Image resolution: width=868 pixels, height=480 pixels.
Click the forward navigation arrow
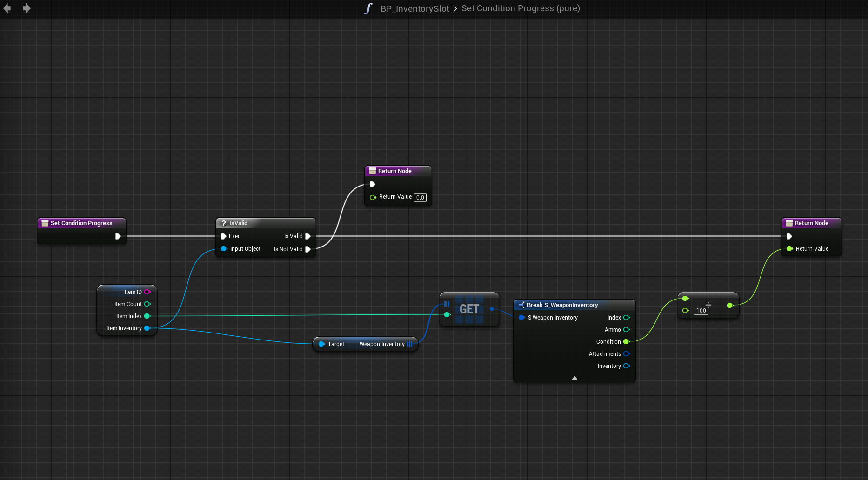pyautogui.click(x=27, y=8)
